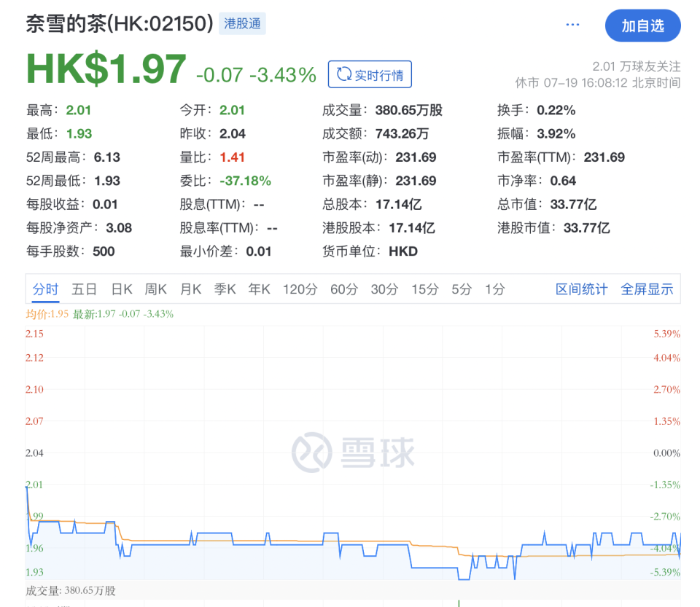The image size is (700, 607).
Task: Click the -0.07 -3.43% change text
Action: 256,75
